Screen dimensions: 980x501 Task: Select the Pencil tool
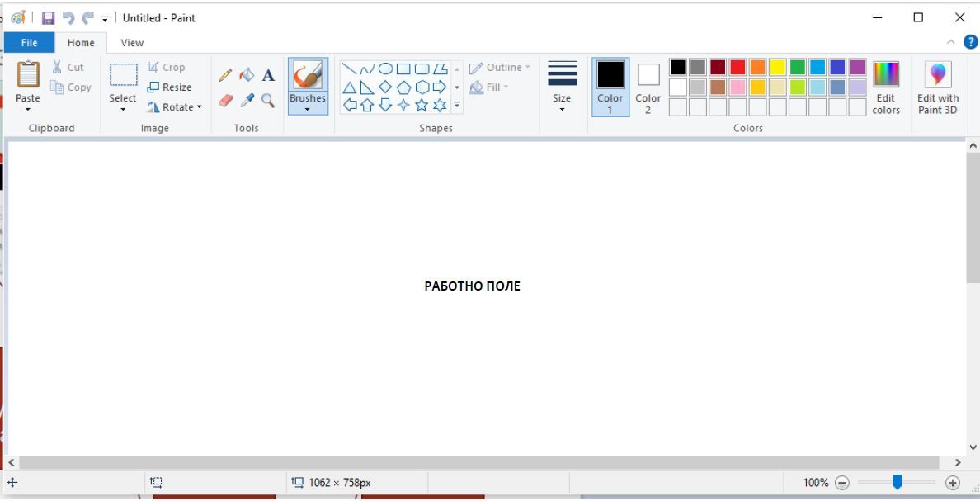click(225, 75)
